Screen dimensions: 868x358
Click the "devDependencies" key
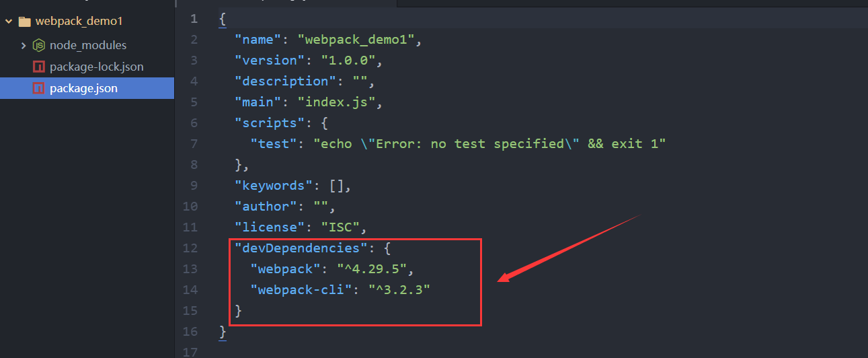click(302, 248)
